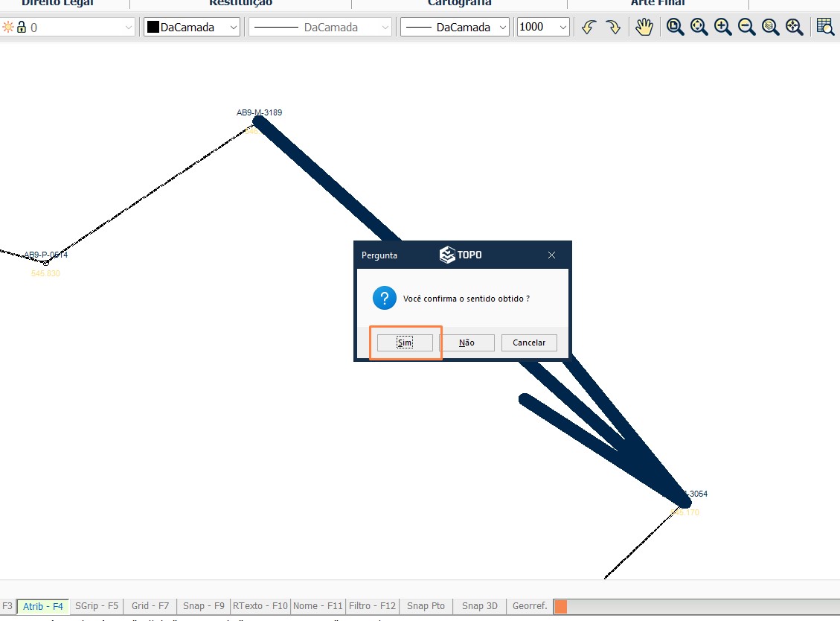Expand the scale dropdown showing 1000
The width and height of the screenshot is (840, 621).
point(562,27)
